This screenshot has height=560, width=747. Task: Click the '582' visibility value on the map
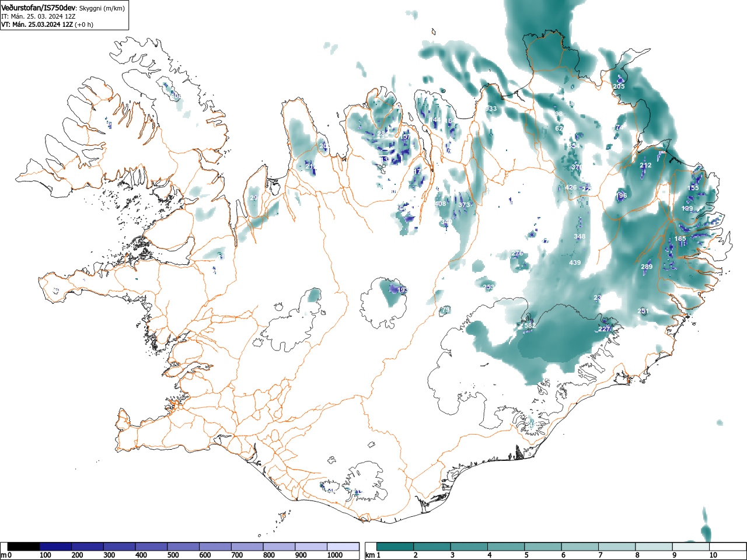[529, 325]
